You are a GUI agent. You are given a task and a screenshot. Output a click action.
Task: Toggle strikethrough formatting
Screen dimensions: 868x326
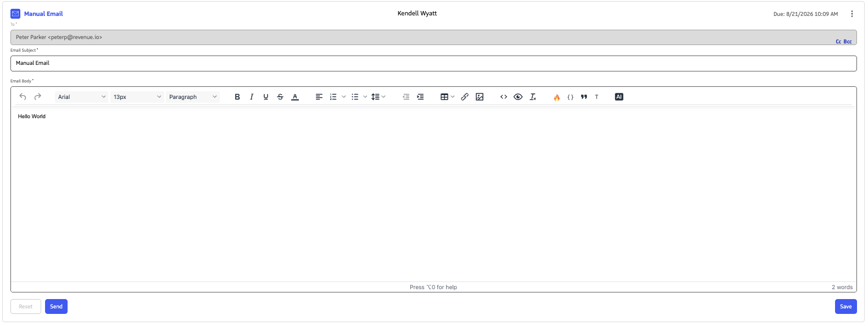(x=280, y=97)
